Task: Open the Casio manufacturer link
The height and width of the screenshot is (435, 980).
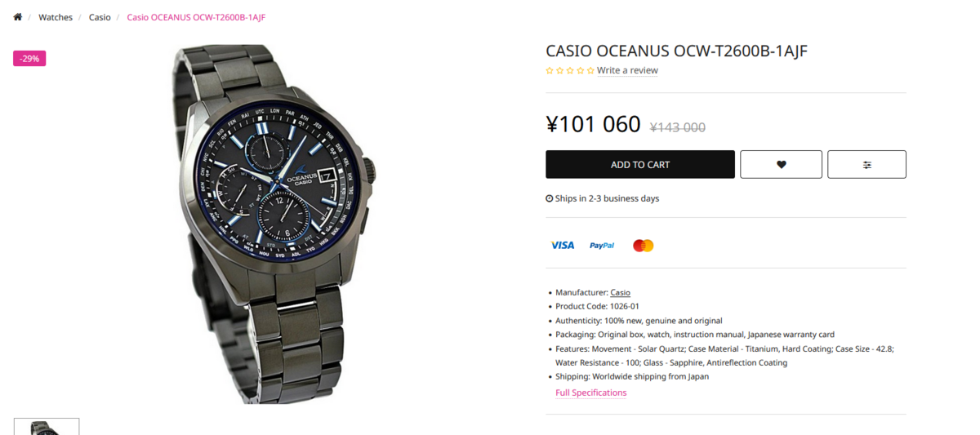Action: tap(620, 292)
